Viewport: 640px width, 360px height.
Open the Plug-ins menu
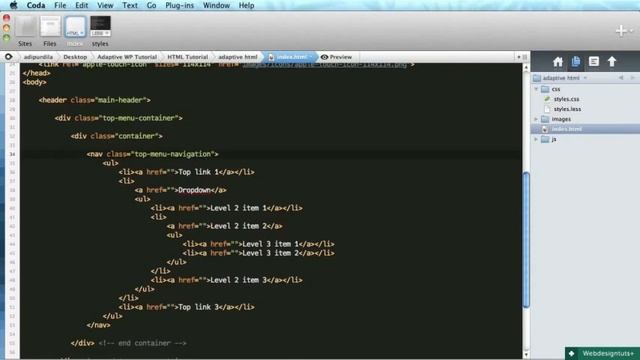tap(180, 5)
